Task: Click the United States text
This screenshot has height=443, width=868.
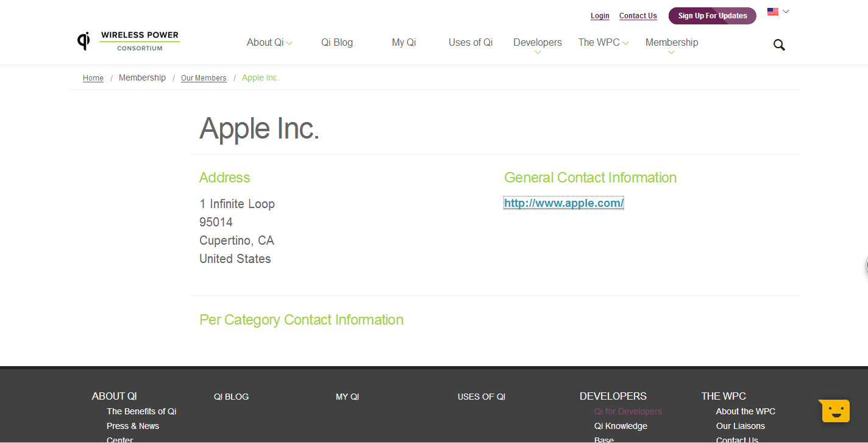Action: 235,259
